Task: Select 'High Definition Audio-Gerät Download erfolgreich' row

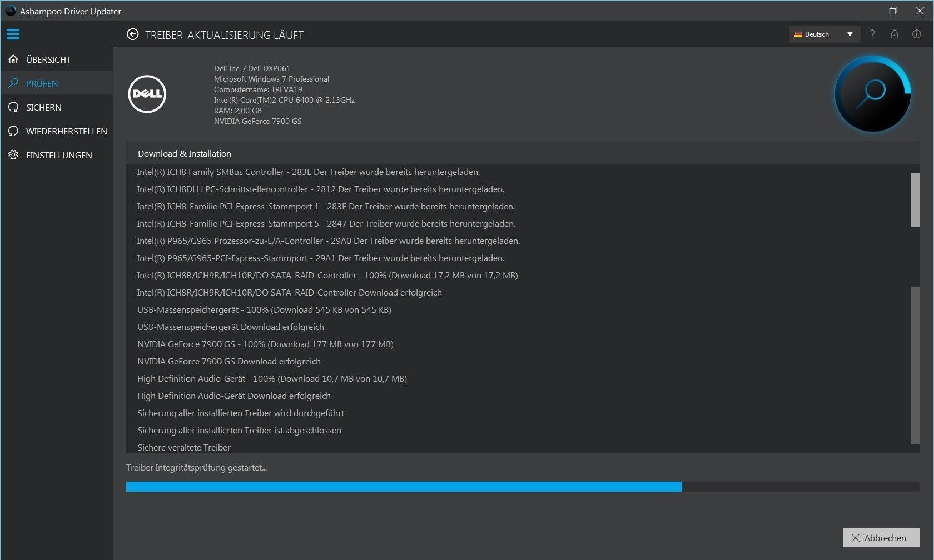Action: (x=234, y=396)
